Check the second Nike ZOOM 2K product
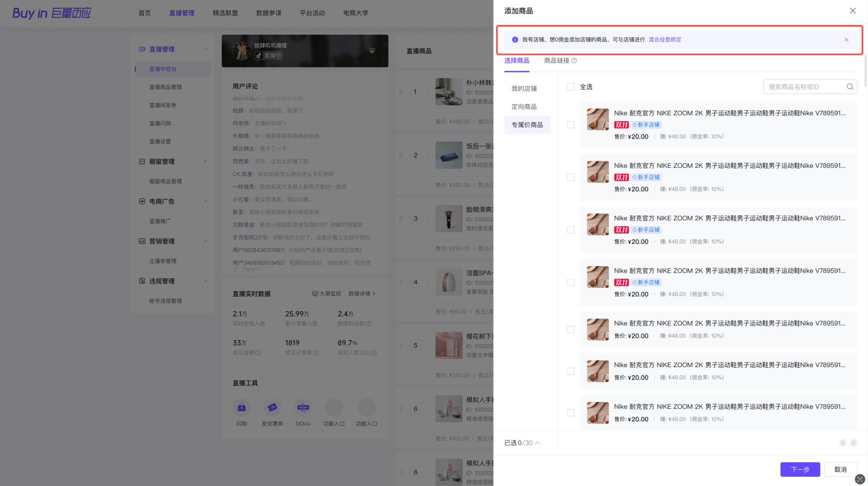The width and height of the screenshot is (868, 486). [571, 178]
